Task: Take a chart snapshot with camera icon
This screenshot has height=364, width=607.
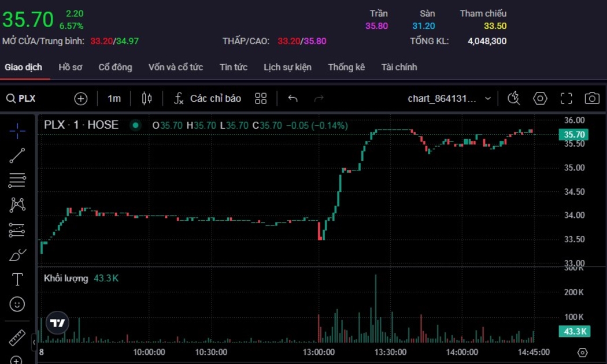Action: [591, 98]
